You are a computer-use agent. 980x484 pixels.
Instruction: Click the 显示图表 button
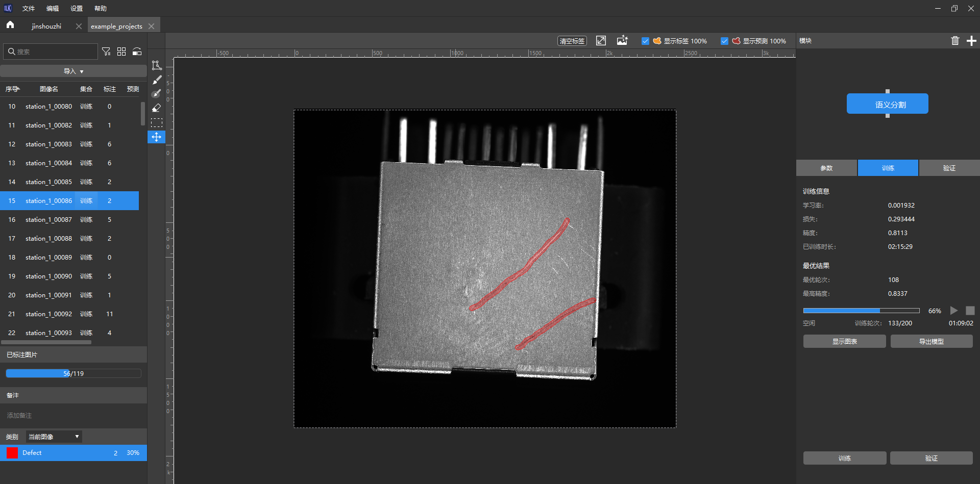pyautogui.click(x=844, y=341)
